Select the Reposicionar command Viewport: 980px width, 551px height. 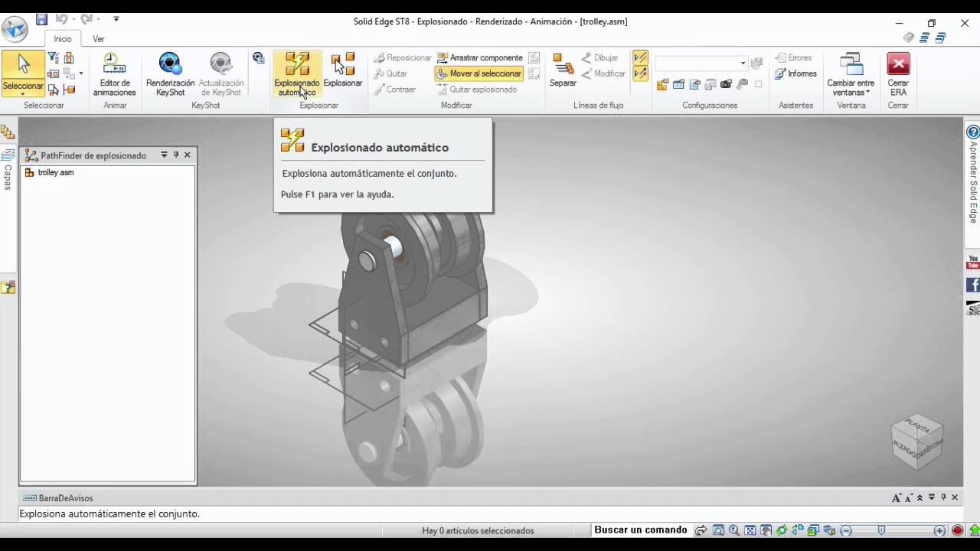pos(403,58)
